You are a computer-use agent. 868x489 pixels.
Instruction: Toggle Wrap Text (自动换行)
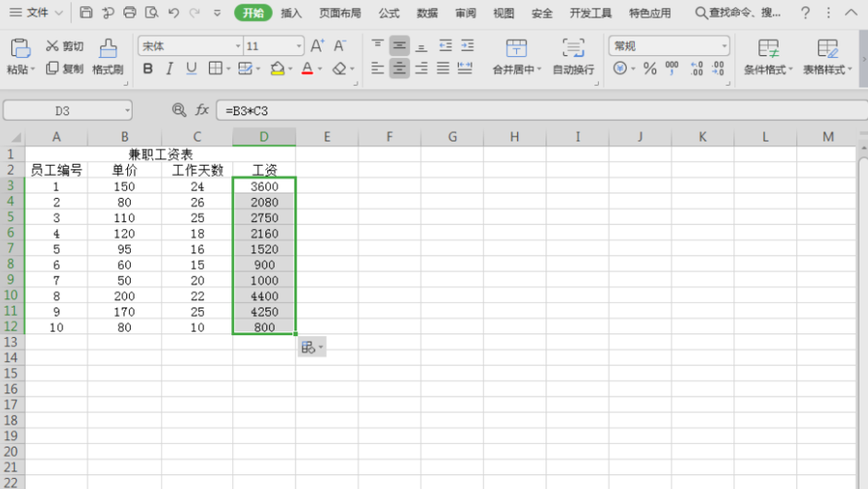pyautogui.click(x=573, y=57)
